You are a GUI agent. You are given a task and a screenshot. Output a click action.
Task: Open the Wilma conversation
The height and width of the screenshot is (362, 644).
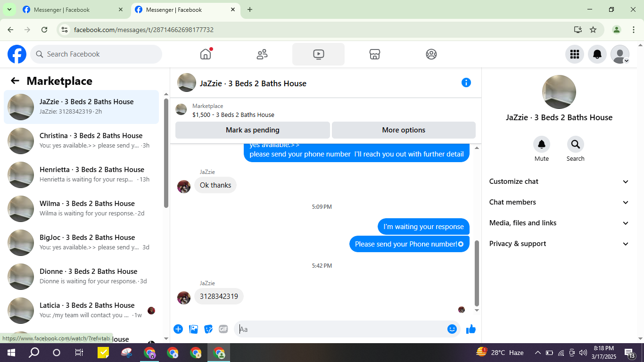tap(82, 209)
